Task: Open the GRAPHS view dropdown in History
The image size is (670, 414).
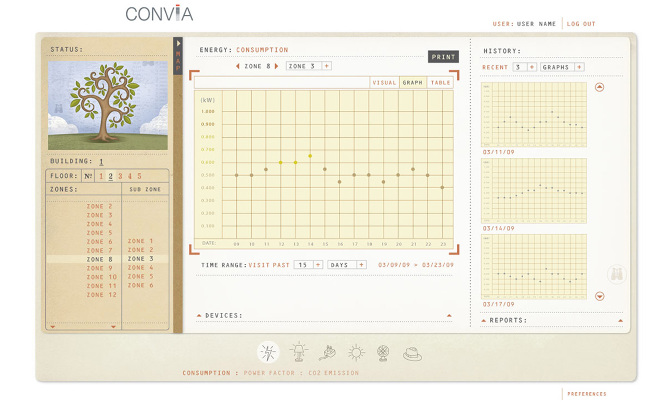Action: pyautogui.click(x=579, y=67)
